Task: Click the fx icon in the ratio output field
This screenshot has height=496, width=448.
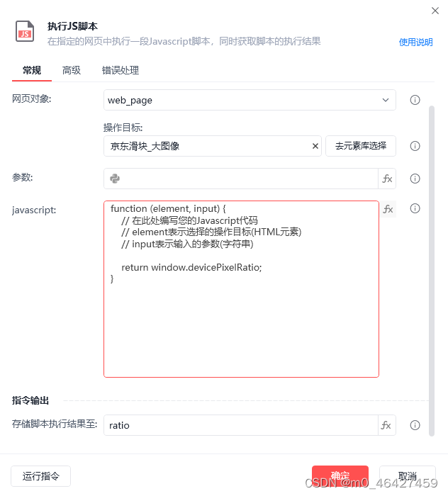Action: 386,425
